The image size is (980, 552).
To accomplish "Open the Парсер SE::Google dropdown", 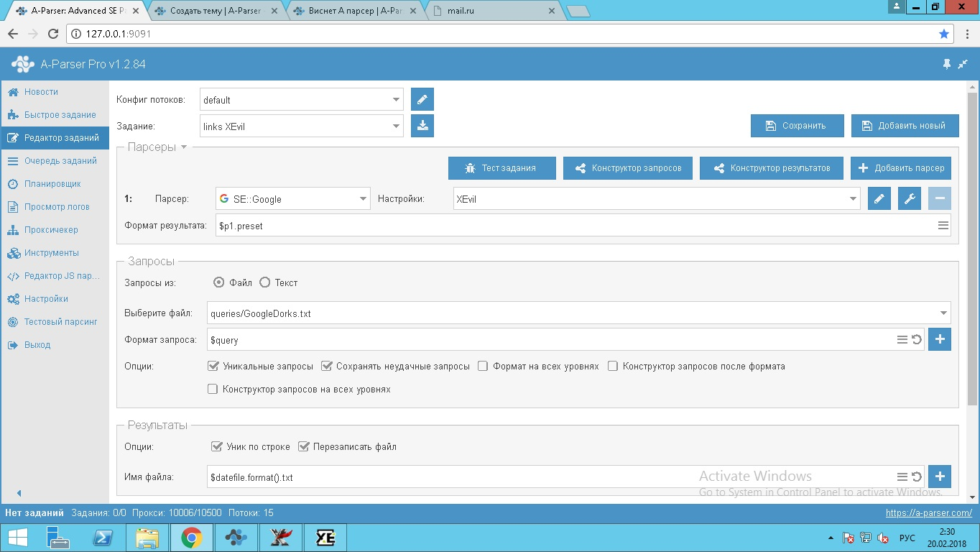I will coord(292,199).
